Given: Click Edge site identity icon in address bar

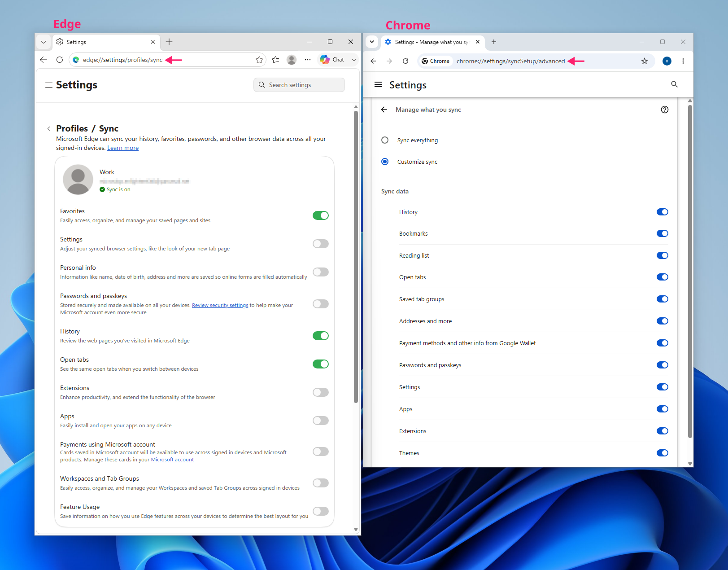Looking at the screenshot, I should 76,60.
